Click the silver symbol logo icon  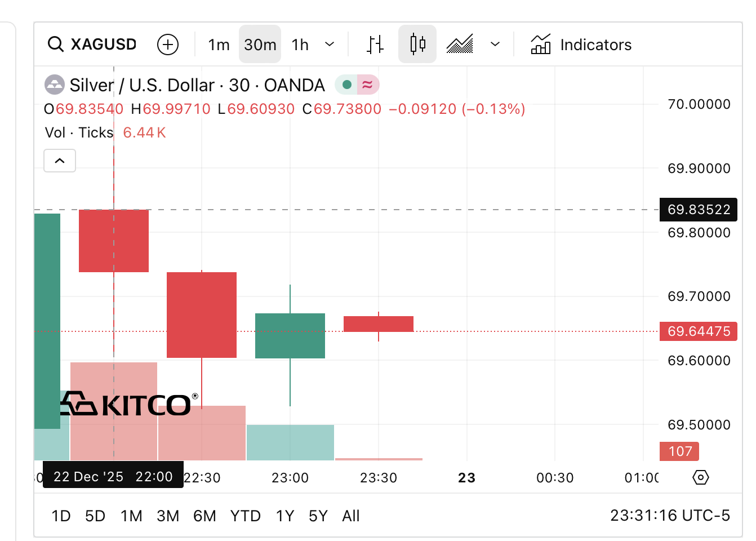(x=55, y=85)
